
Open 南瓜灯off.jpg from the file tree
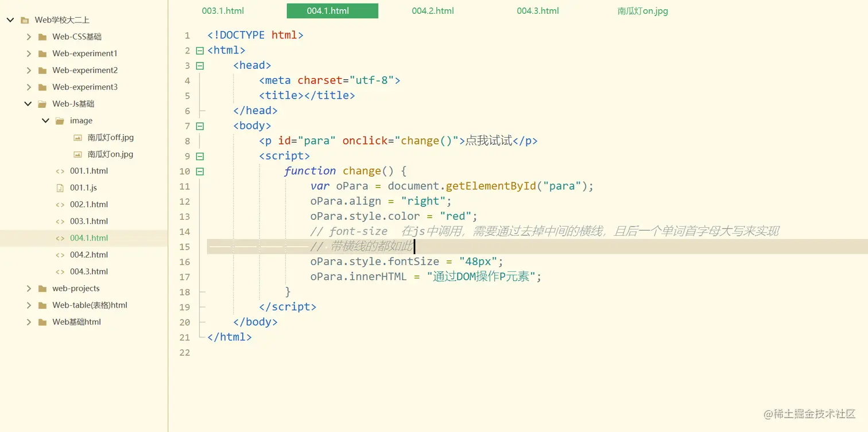[x=110, y=138]
